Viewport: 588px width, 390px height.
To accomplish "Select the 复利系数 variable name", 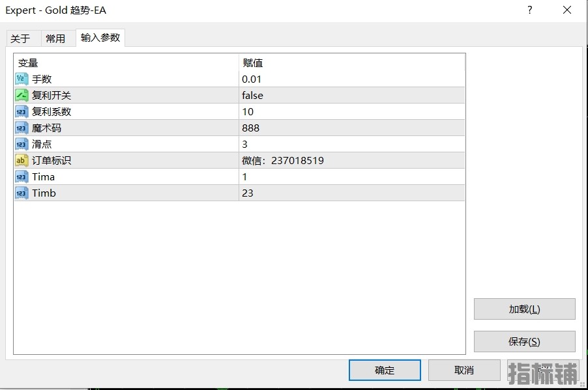I will pyautogui.click(x=51, y=111).
